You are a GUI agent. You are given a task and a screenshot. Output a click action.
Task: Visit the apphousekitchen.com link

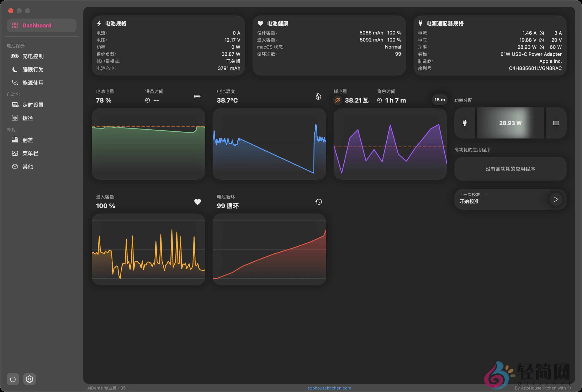click(x=329, y=388)
